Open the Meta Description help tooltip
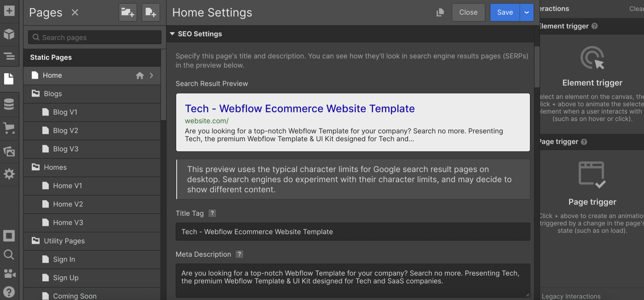Image resolution: width=644 pixels, height=300 pixels. click(239, 254)
